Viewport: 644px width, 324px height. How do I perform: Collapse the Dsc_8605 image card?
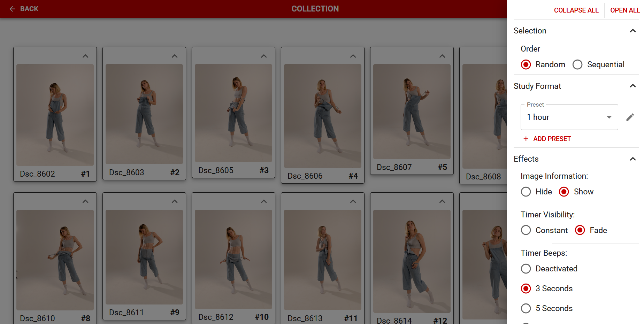pos(264,56)
